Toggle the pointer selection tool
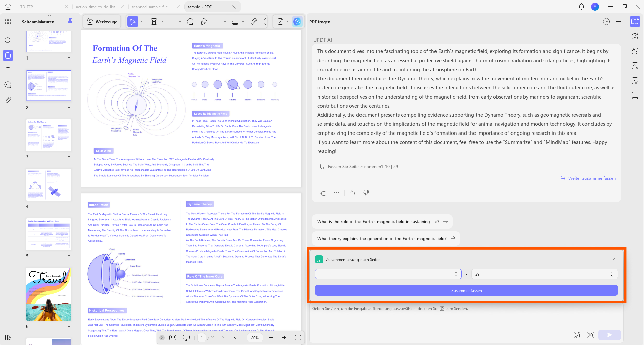This screenshot has height=345, width=644. click(133, 22)
